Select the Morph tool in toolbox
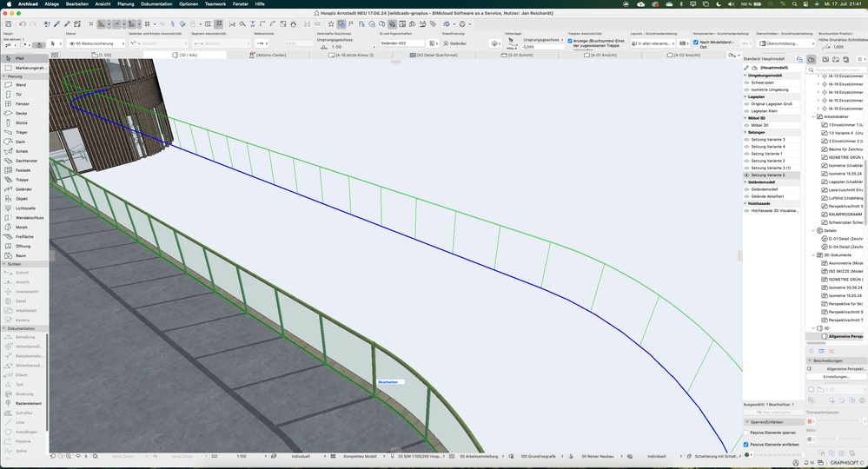The height and width of the screenshot is (469, 868). 22,227
